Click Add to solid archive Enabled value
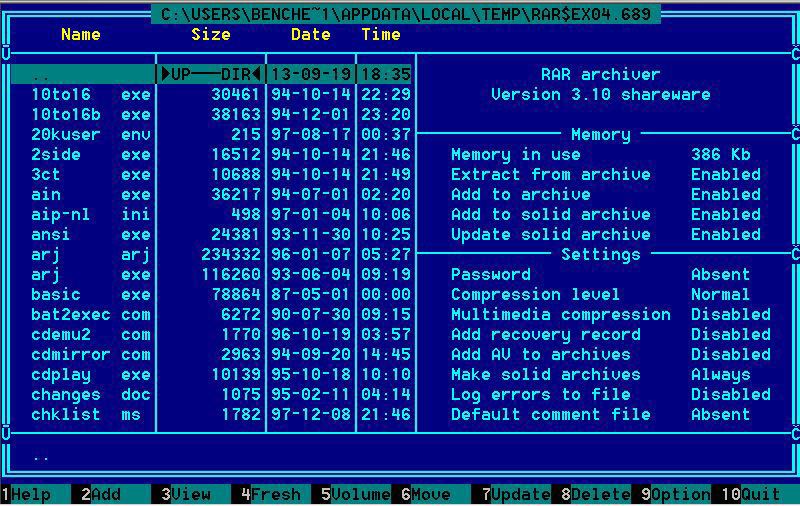The height and width of the screenshot is (506, 800). point(726,214)
